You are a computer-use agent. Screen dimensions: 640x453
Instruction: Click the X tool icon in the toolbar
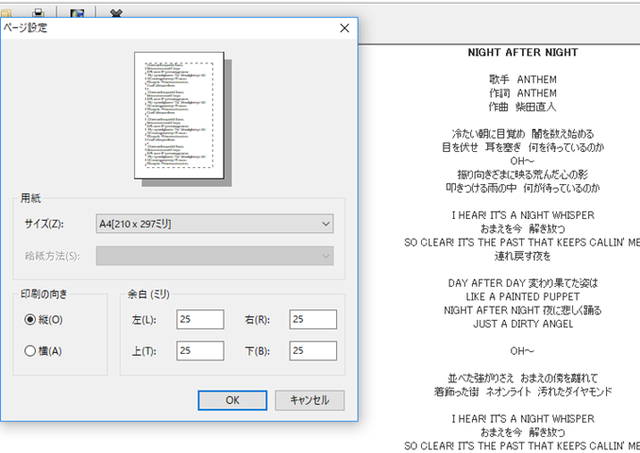(x=116, y=13)
